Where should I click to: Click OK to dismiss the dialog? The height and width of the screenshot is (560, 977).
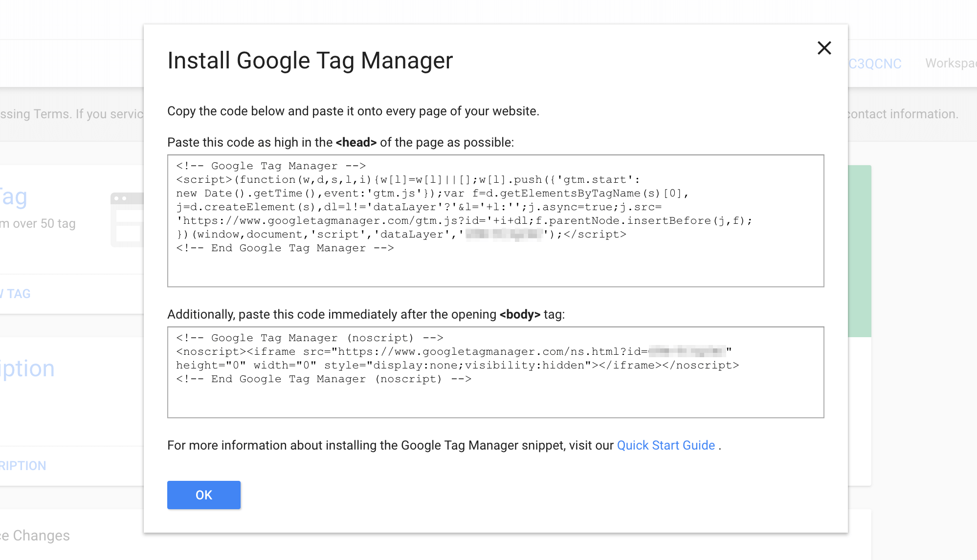coord(203,495)
